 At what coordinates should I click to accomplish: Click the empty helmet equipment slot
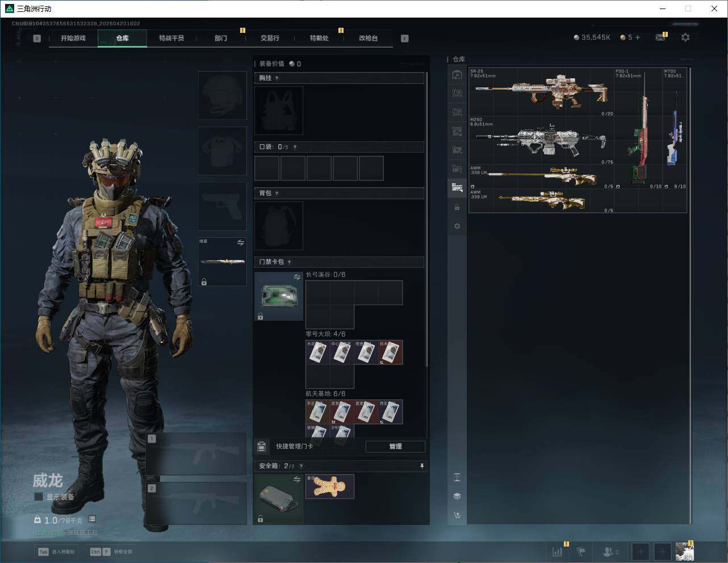point(222,95)
